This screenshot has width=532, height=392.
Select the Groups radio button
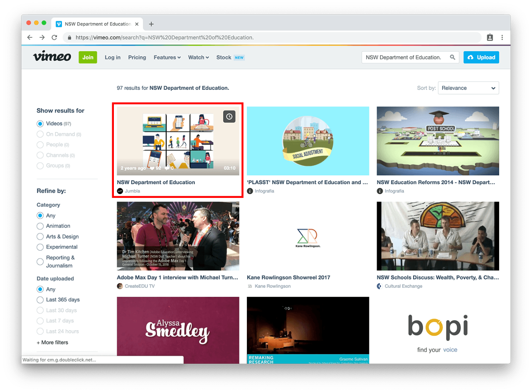[40, 165]
